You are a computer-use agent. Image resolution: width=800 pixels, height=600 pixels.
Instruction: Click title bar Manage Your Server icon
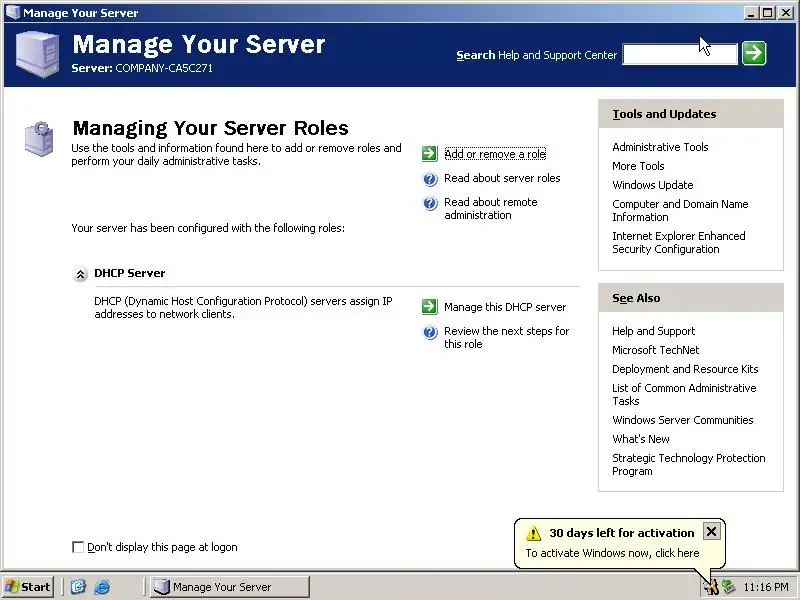(x=12, y=12)
